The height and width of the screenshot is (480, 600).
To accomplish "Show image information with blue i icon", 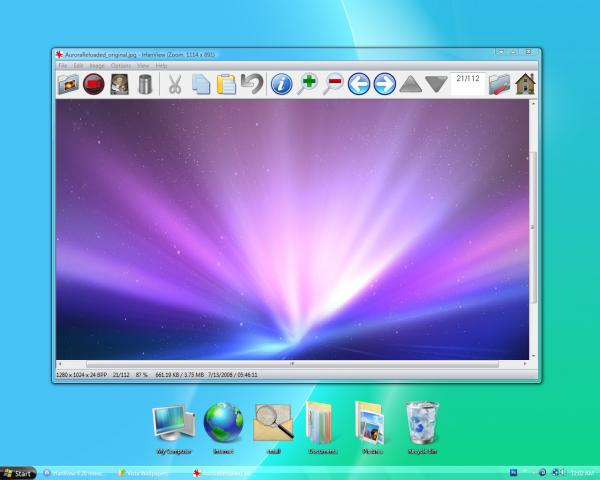I will (282, 84).
